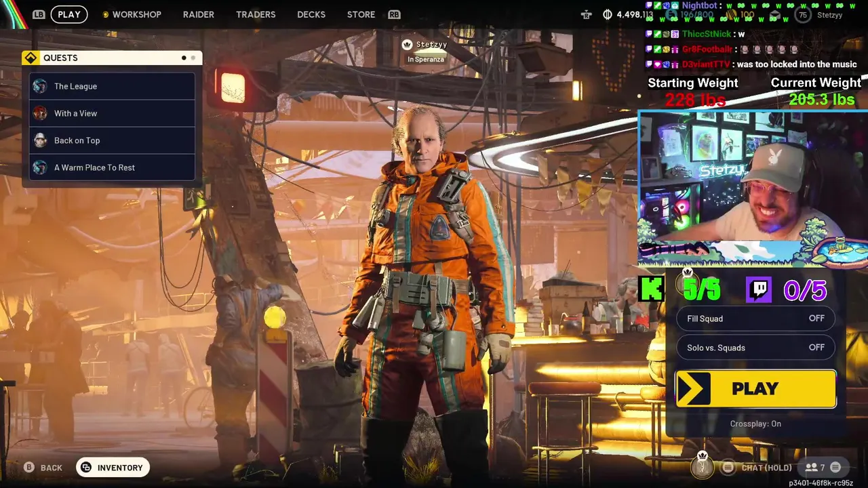Viewport: 868px width, 488px height.
Task: Click the Crossplay: On label
Action: [755, 424]
